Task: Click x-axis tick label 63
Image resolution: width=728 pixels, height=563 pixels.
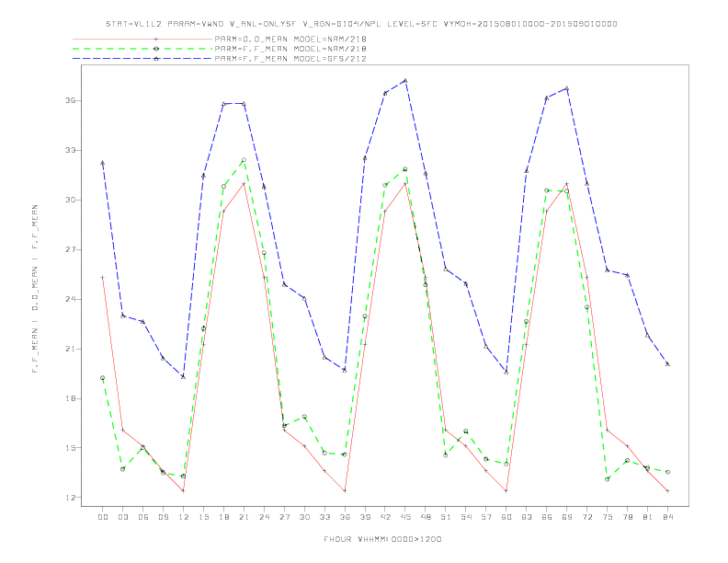Action: pos(527,517)
